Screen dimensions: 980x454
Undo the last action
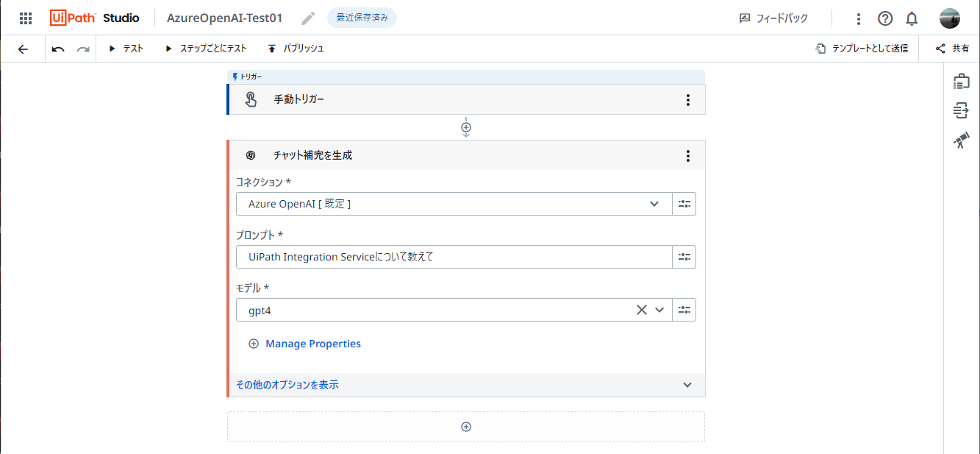[58, 49]
